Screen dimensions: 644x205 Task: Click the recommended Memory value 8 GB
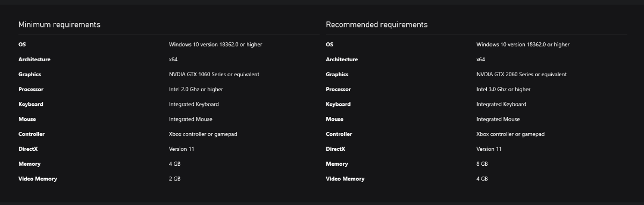coord(482,164)
